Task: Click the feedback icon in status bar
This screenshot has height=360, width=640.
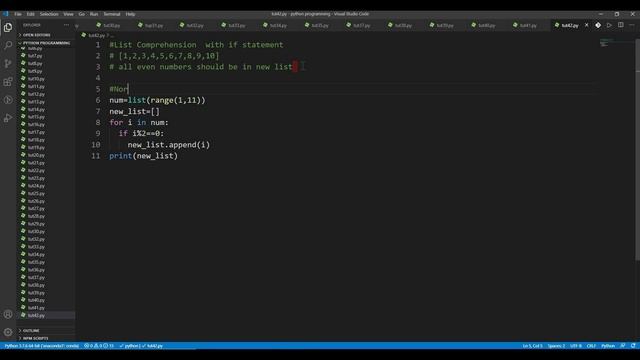Action: (623, 346)
